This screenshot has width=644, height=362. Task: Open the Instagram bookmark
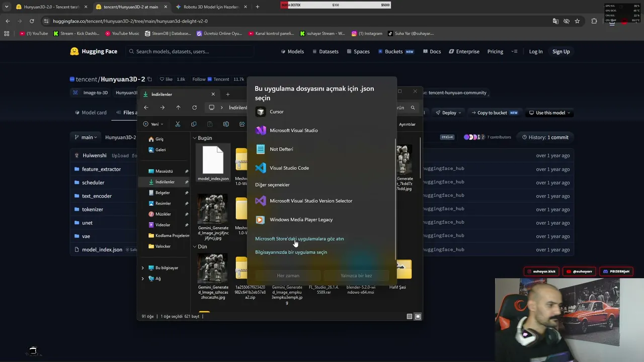367,34
